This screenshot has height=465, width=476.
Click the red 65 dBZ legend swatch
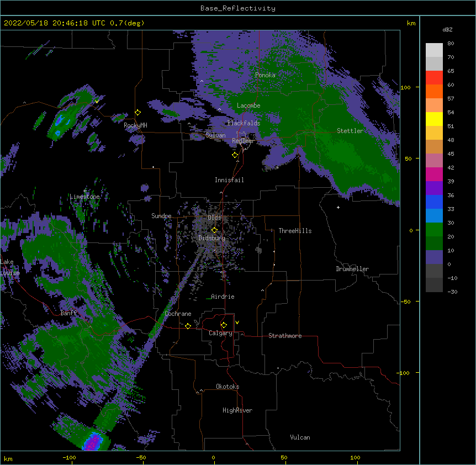point(434,78)
